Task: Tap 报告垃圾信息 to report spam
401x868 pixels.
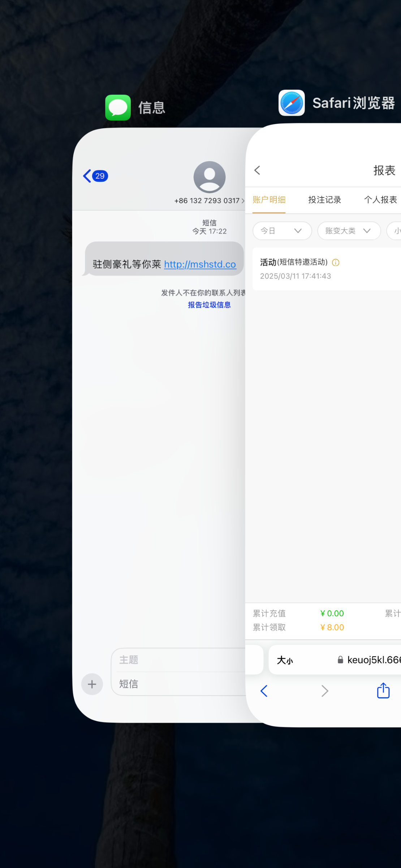Action: coord(209,305)
